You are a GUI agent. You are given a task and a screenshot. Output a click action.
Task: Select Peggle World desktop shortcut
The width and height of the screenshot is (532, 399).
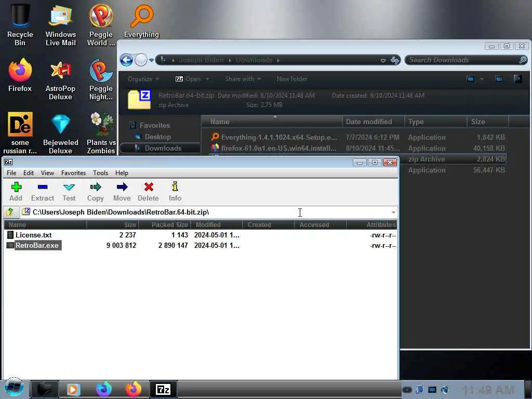pyautogui.click(x=101, y=24)
